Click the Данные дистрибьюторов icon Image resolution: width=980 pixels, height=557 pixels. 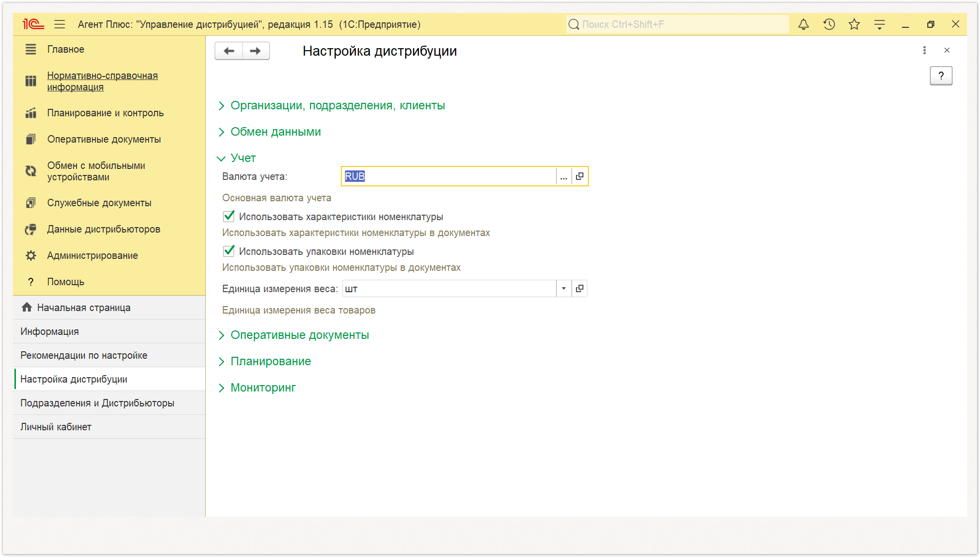pos(31,229)
